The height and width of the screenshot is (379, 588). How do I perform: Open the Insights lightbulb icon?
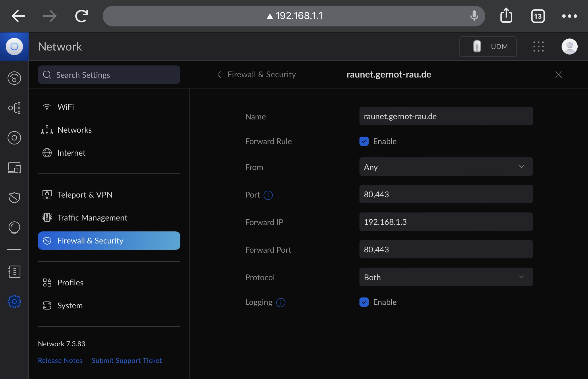[14, 228]
